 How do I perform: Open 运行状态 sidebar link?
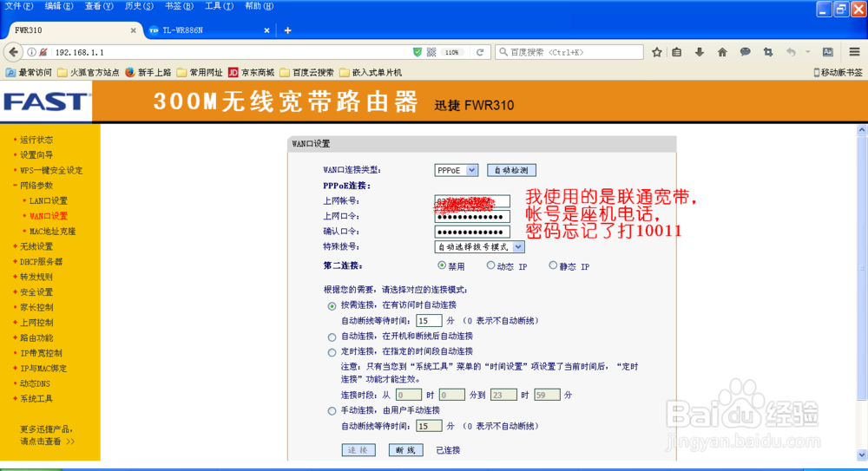tap(36, 140)
